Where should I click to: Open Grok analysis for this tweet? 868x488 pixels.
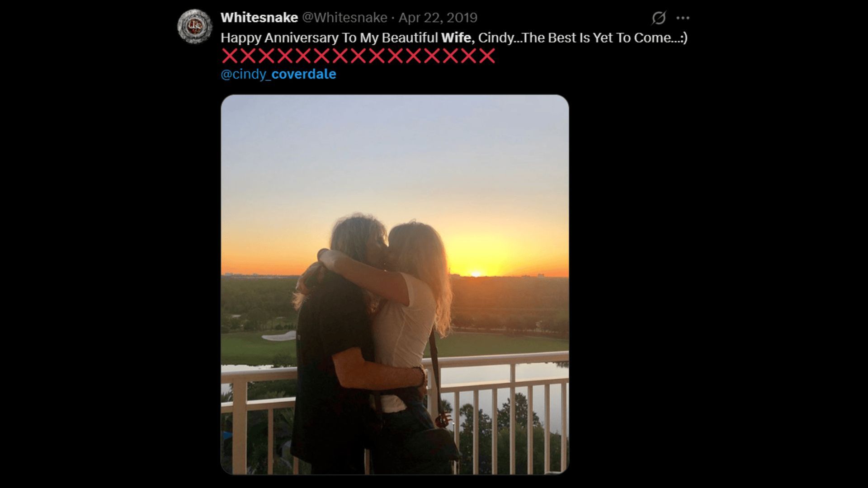click(658, 17)
